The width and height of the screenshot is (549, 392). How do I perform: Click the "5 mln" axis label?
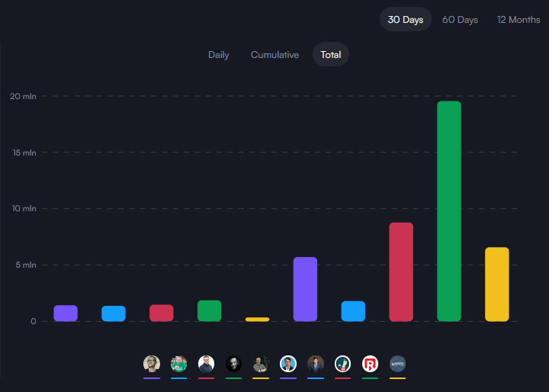[26, 265]
